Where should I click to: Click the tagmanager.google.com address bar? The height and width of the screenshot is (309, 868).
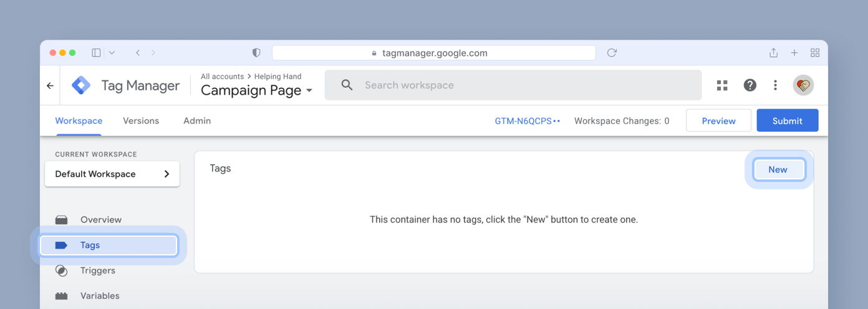(x=434, y=53)
